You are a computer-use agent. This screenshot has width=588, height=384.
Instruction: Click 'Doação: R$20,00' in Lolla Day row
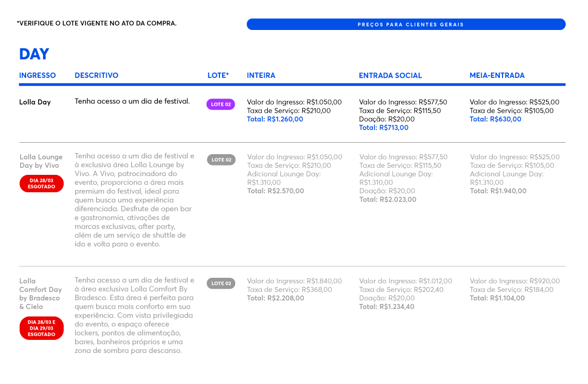click(387, 119)
